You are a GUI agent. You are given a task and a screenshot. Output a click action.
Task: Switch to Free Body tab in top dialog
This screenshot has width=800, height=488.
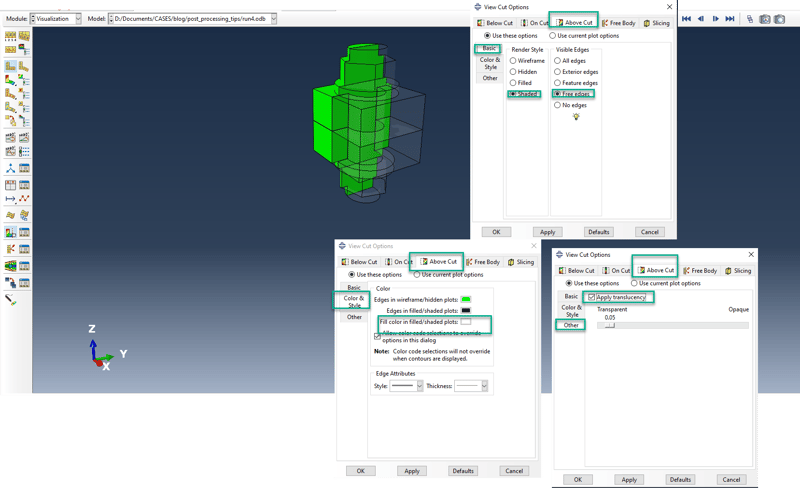(620, 22)
